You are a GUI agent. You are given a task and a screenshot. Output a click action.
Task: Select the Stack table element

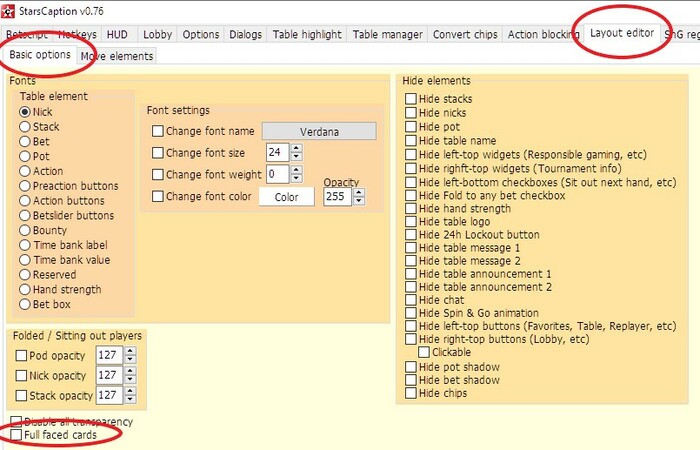coord(25,127)
